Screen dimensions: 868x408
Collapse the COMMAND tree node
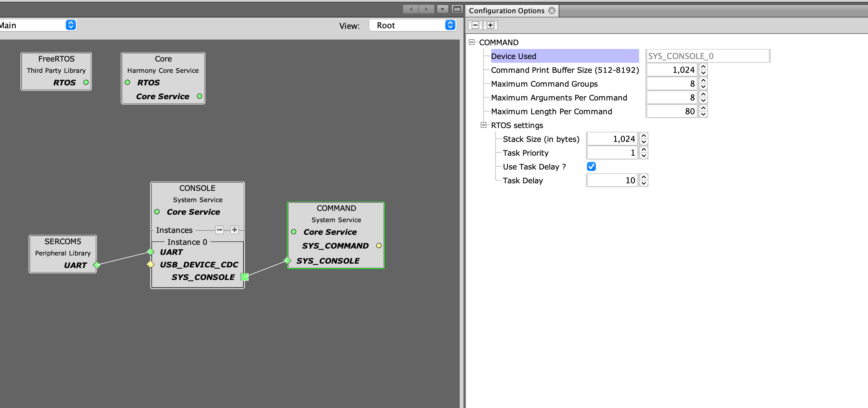(472, 42)
